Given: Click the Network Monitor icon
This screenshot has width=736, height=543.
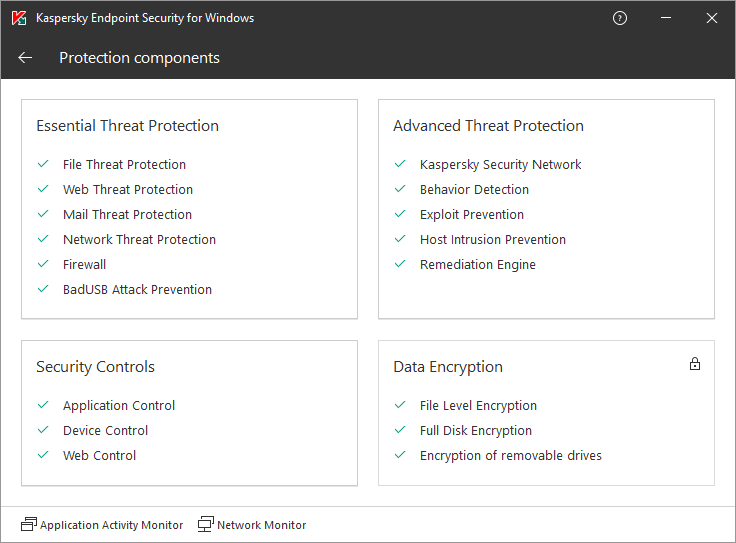Looking at the screenshot, I should tap(206, 524).
